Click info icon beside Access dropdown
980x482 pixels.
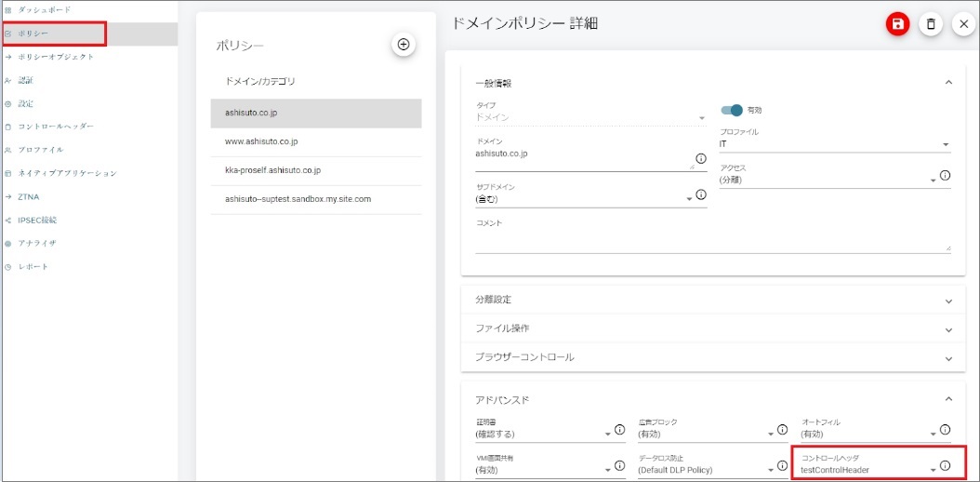(x=945, y=175)
